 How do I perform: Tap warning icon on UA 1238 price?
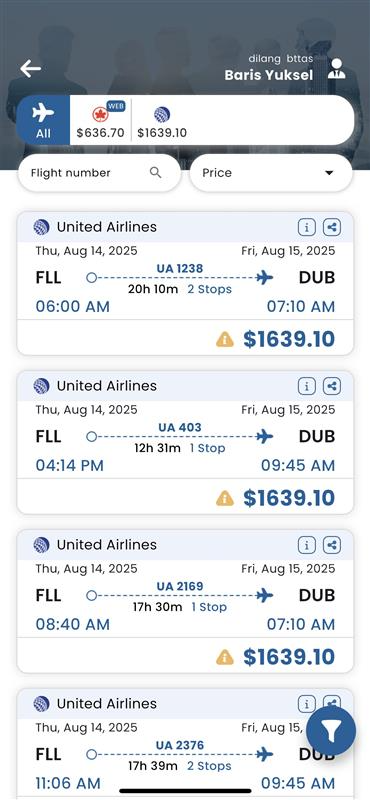tap(225, 339)
